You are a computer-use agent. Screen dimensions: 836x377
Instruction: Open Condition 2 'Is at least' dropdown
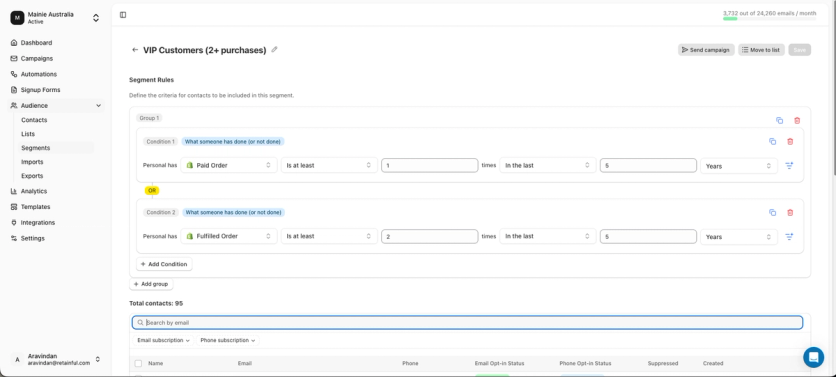tap(329, 236)
